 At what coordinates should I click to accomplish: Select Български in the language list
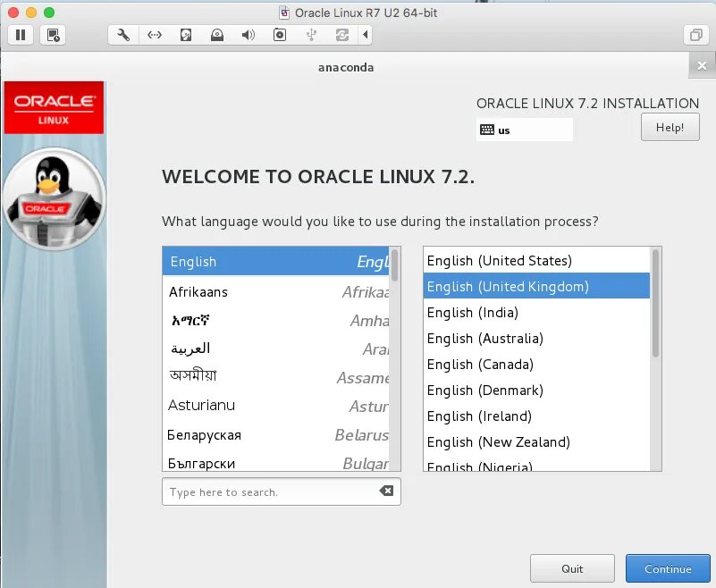276,461
